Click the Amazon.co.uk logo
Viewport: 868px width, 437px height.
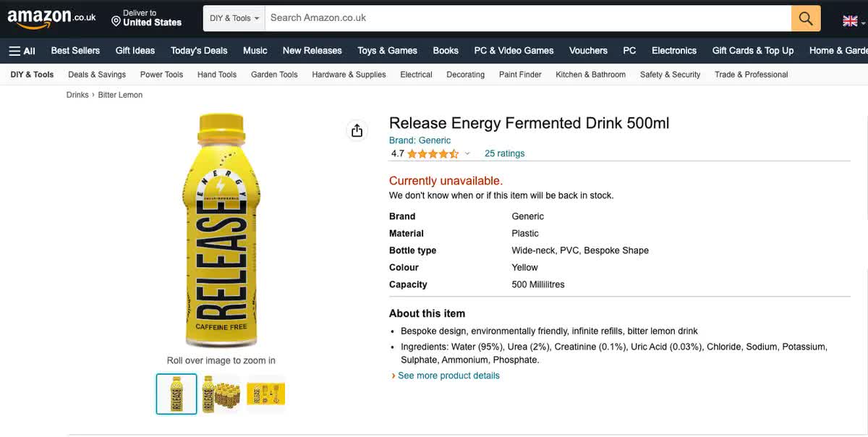pyautogui.click(x=51, y=18)
